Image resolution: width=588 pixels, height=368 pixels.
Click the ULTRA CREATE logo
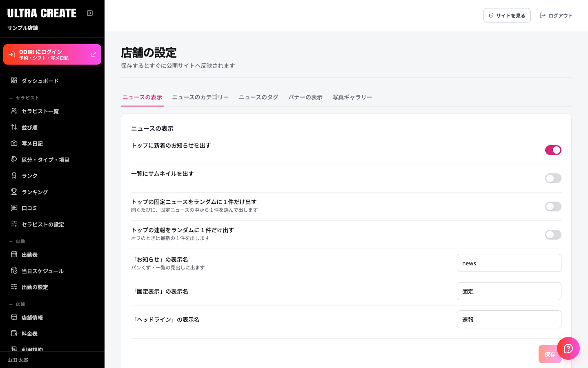tap(42, 13)
